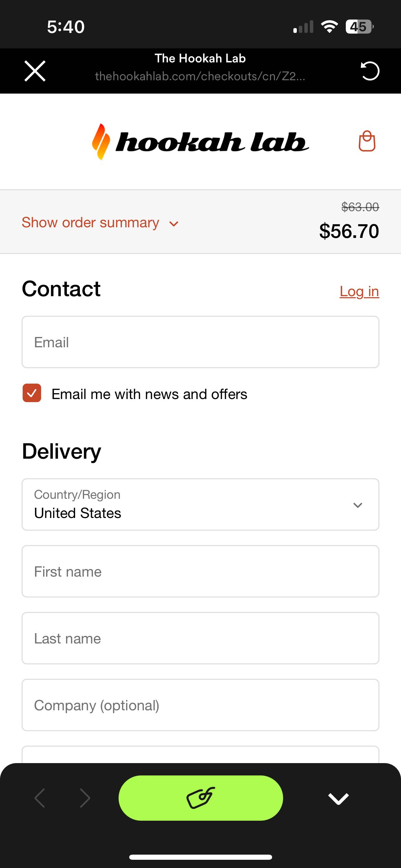Go forward with the right arrow
This screenshot has height=868, width=401.
[85, 798]
